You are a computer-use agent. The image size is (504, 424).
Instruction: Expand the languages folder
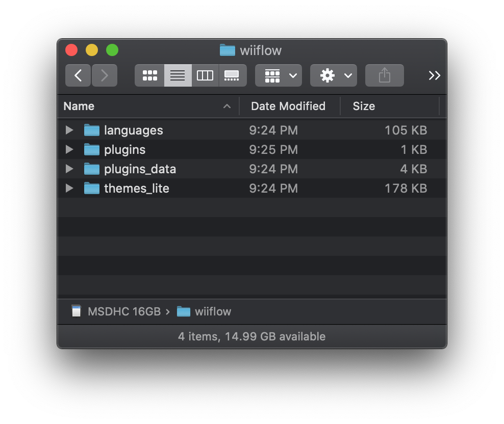click(69, 130)
